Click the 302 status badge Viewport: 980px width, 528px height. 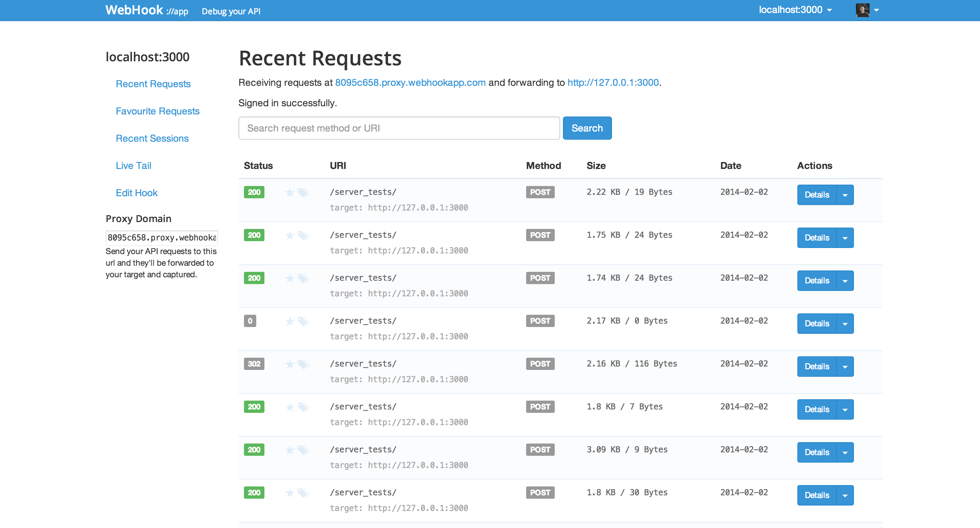tap(254, 364)
